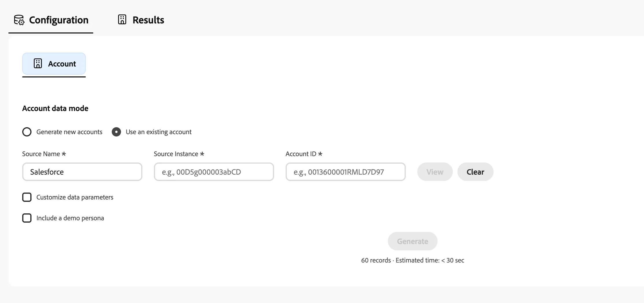
Task: Click the Account building icon
Action: tap(38, 64)
